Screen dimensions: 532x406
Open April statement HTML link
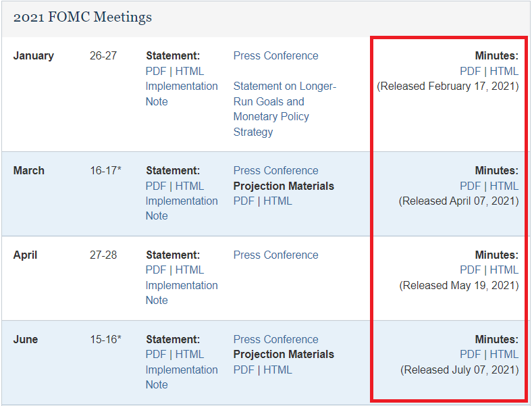(x=190, y=270)
